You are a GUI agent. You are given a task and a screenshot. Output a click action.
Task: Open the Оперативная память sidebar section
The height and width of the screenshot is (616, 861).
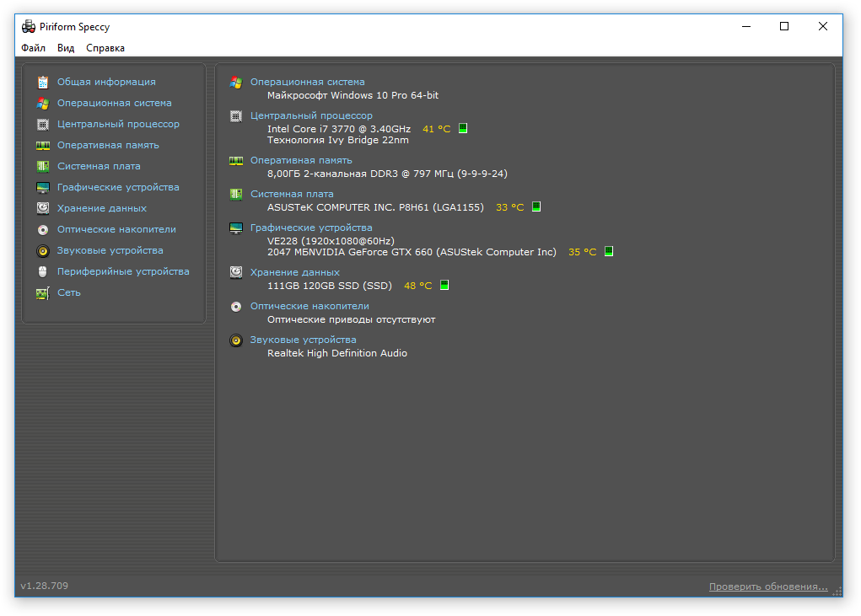coord(108,145)
